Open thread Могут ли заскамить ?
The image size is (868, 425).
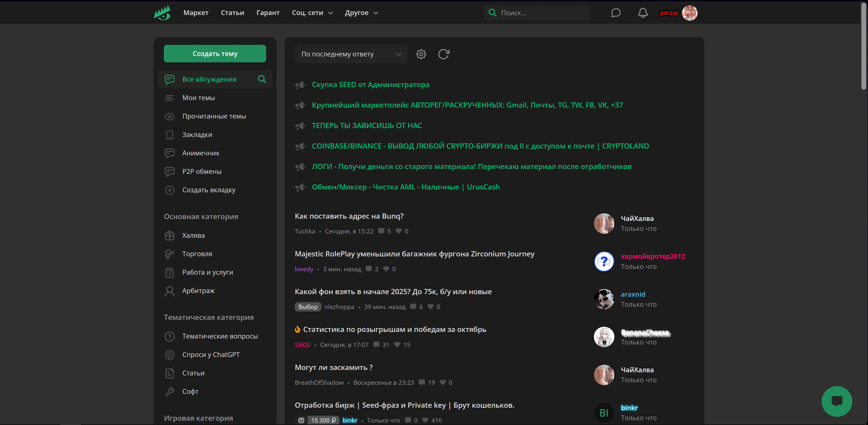[334, 367]
